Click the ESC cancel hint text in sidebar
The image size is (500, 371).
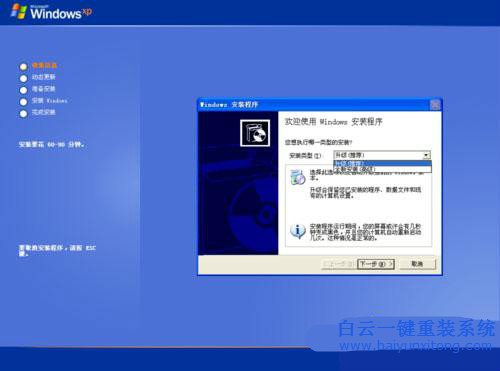click(x=57, y=250)
